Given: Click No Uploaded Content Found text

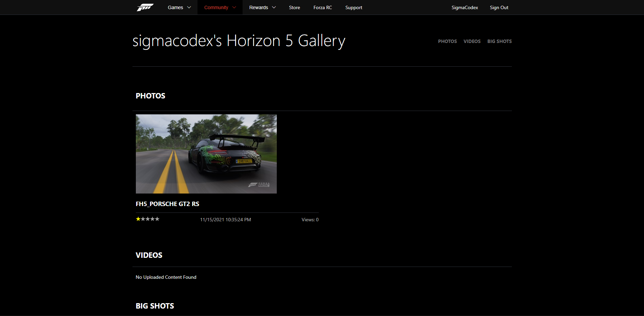Looking at the screenshot, I should 166,277.
